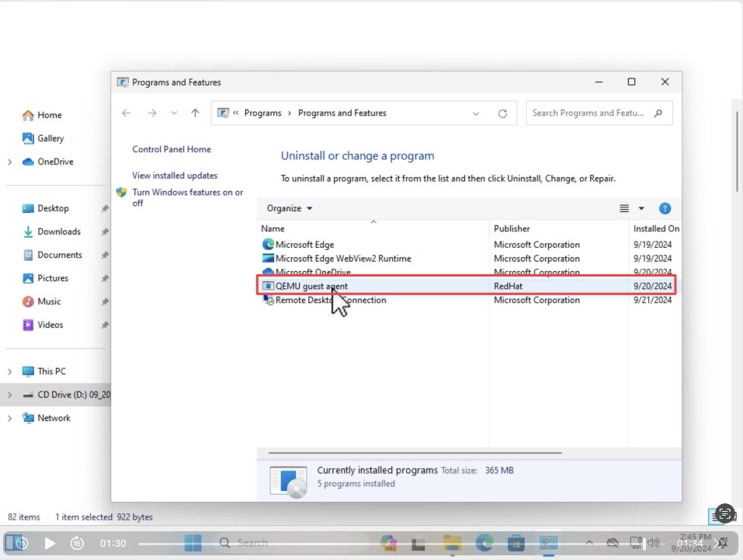
Task: Open OneDrive in the sidebar
Action: point(47,162)
